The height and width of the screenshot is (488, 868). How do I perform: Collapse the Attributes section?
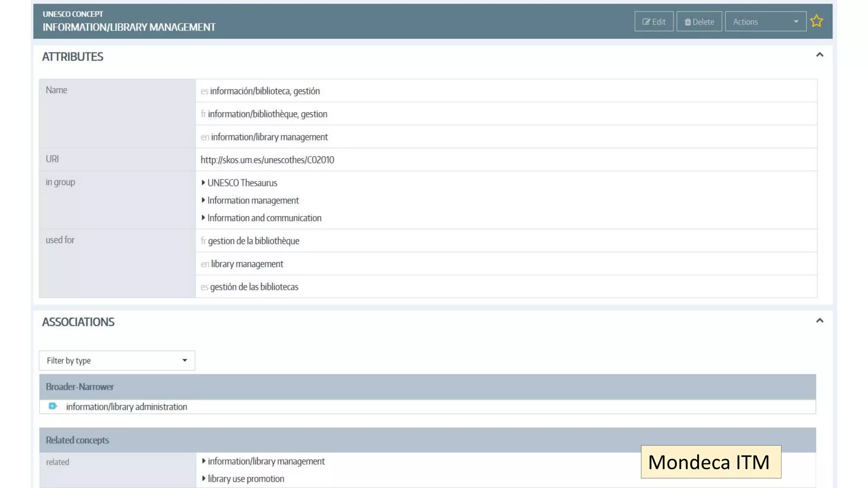[819, 55]
